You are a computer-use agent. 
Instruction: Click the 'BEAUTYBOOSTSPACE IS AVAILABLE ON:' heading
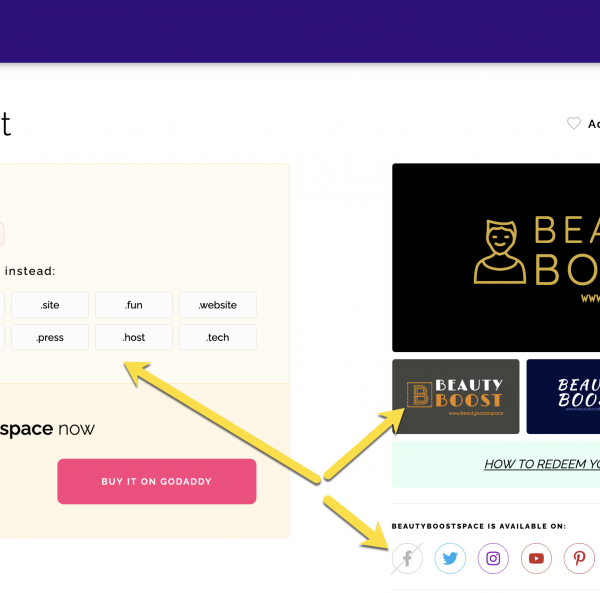(478, 526)
